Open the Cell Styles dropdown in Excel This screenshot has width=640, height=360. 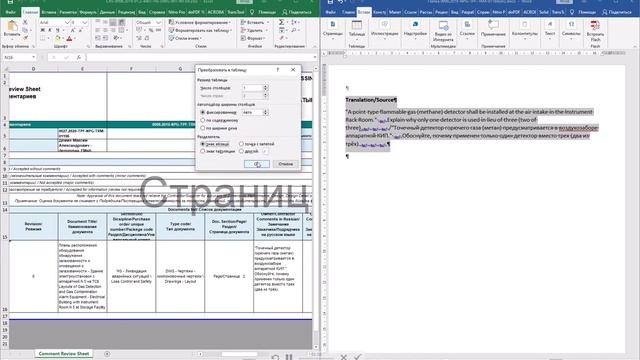[185, 38]
